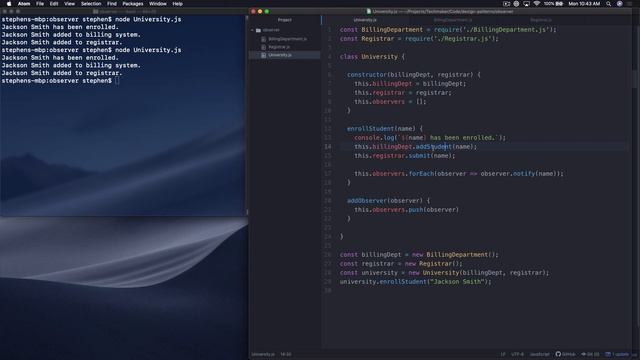640x360 pixels.
Task: Collapse the observer folder in tree
Action: tap(253, 30)
